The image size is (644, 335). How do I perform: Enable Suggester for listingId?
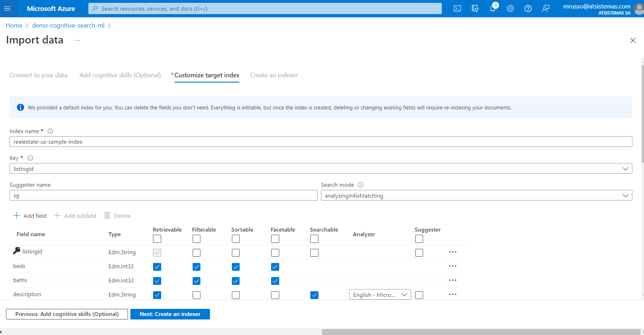click(419, 253)
